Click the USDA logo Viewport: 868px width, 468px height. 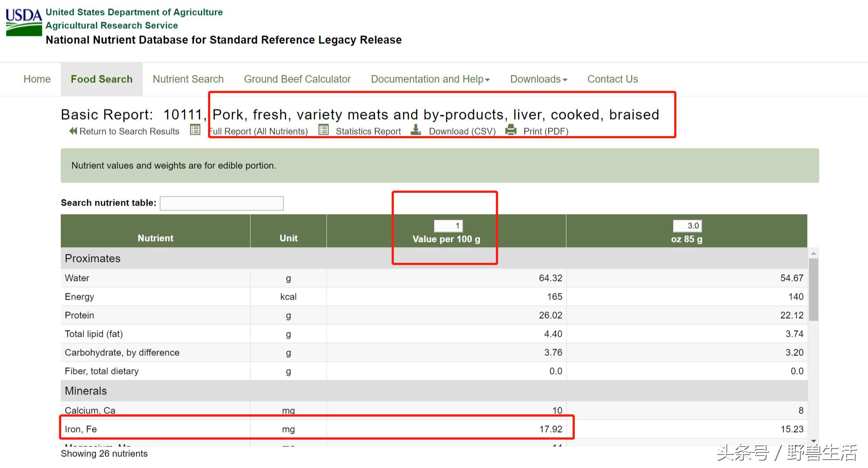click(x=24, y=22)
